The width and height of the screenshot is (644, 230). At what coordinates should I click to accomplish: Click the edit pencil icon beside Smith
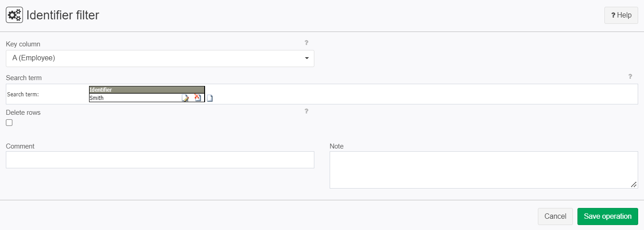click(x=185, y=98)
